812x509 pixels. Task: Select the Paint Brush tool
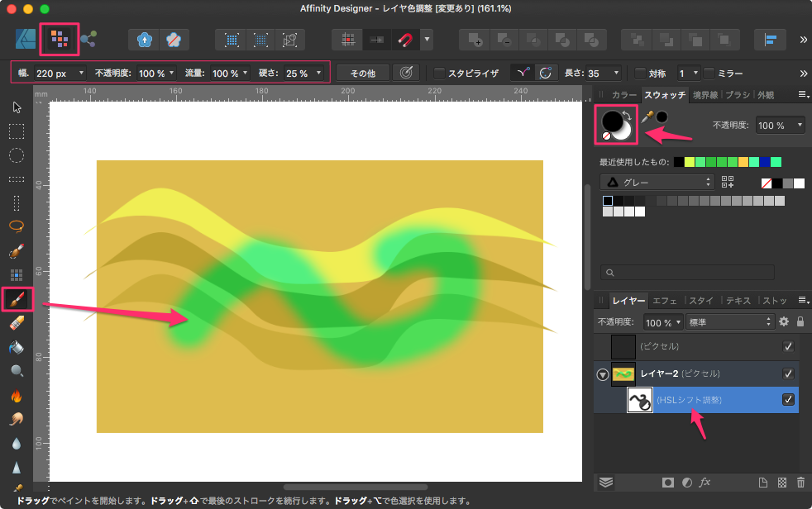pyautogui.click(x=17, y=300)
